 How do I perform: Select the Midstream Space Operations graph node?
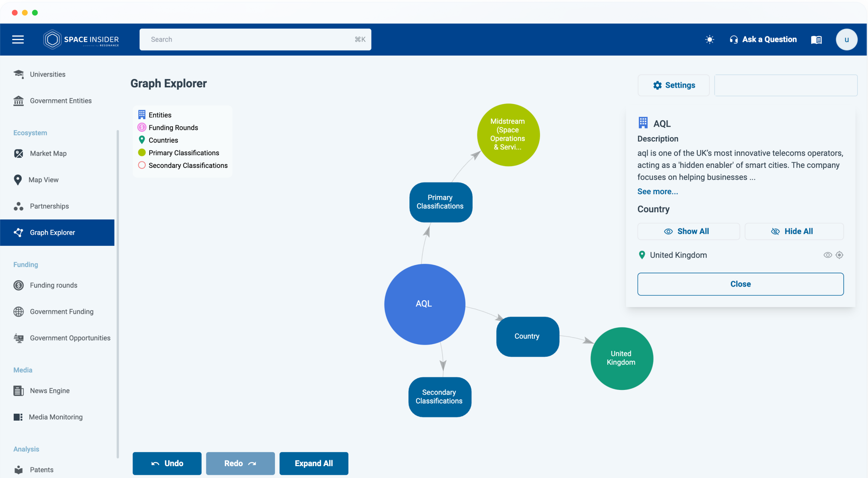508,135
